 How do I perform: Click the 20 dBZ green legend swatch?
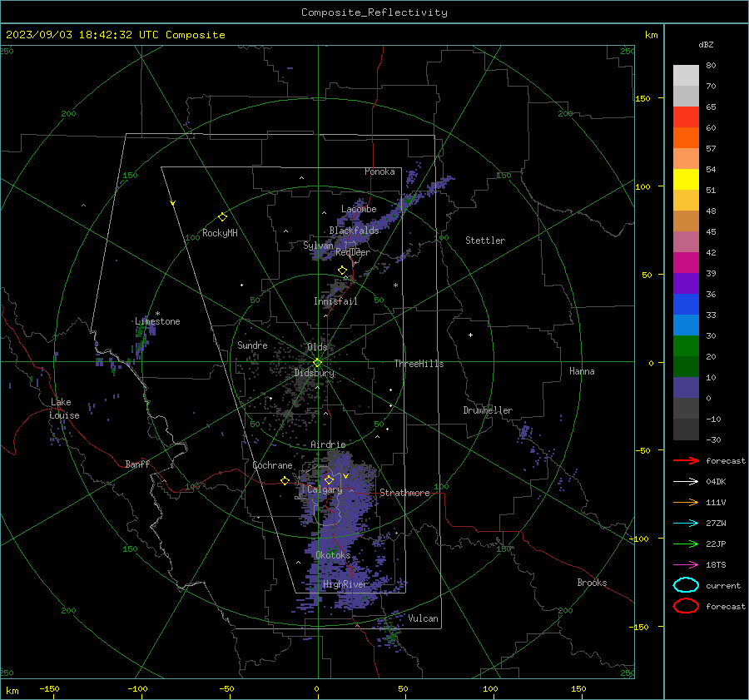click(x=686, y=366)
